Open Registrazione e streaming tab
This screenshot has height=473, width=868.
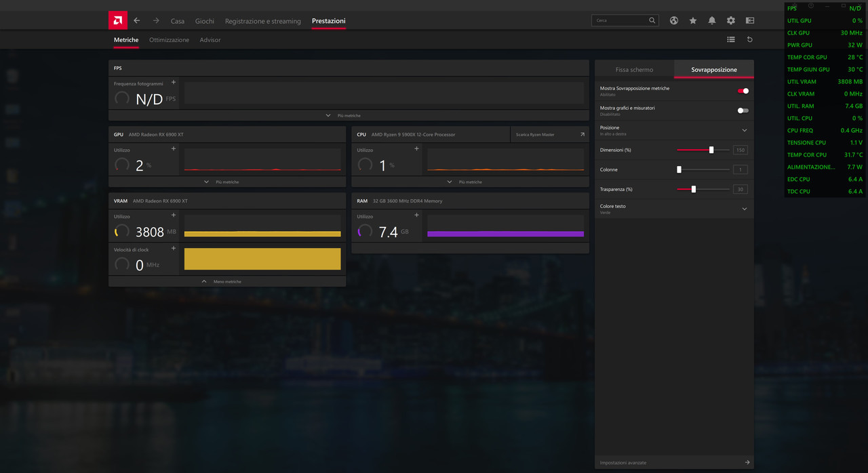[263, 21]
